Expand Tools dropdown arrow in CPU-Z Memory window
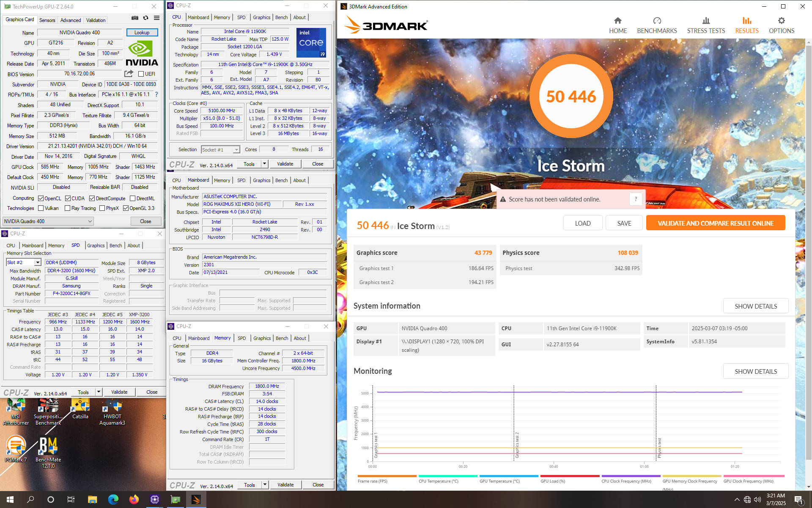Screen dimensions: 812x508 (265, 485)
